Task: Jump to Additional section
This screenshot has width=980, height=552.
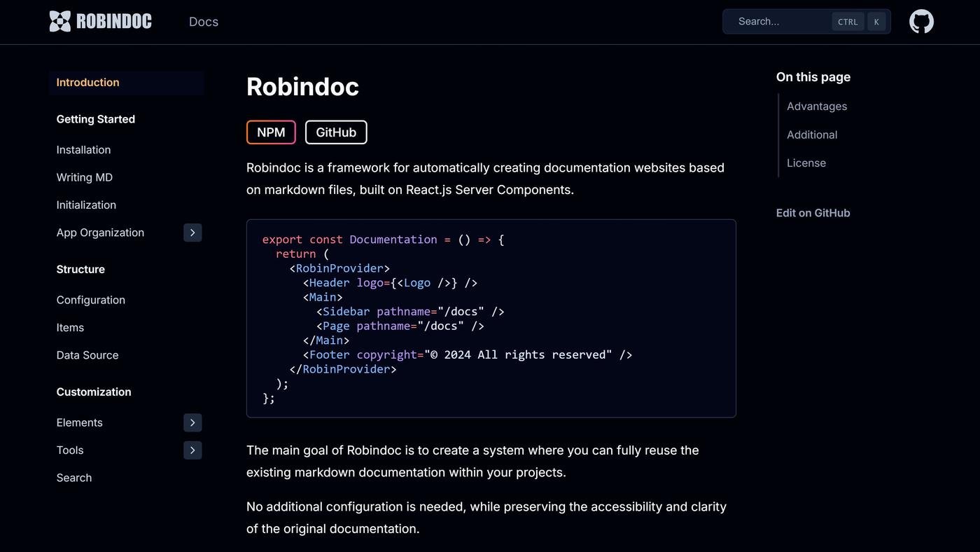Action: tap(812, 134)
